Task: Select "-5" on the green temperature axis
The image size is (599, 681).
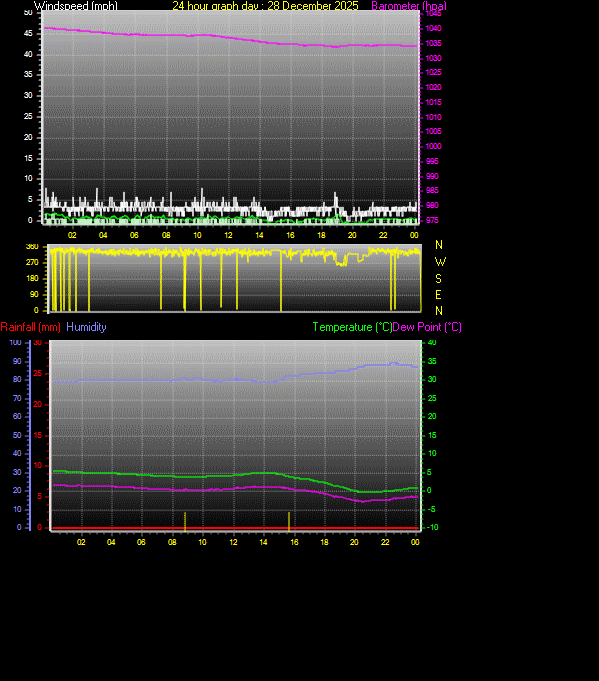Action: tap(431, 509)
